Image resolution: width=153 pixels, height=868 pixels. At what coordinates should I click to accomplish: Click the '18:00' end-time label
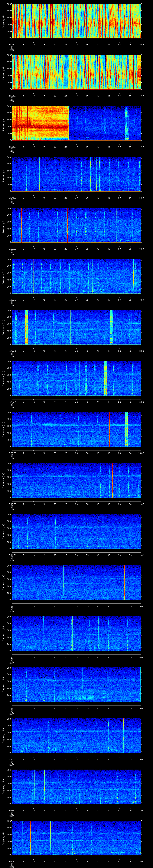click(x=141, y=861)
